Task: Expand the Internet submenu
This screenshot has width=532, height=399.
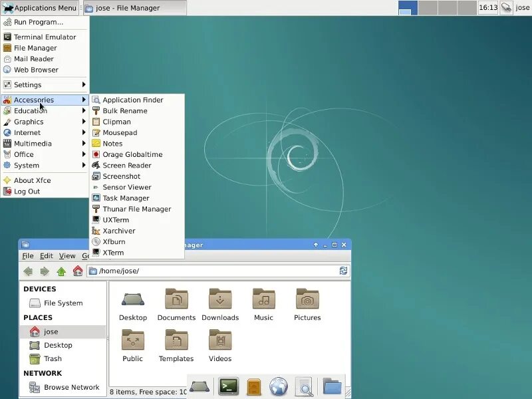Action: tap(45, 132)
